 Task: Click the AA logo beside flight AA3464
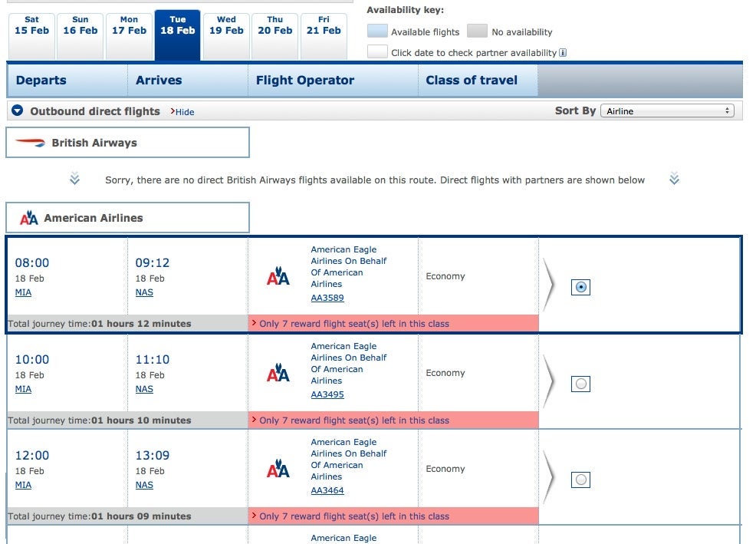(278, 468)
